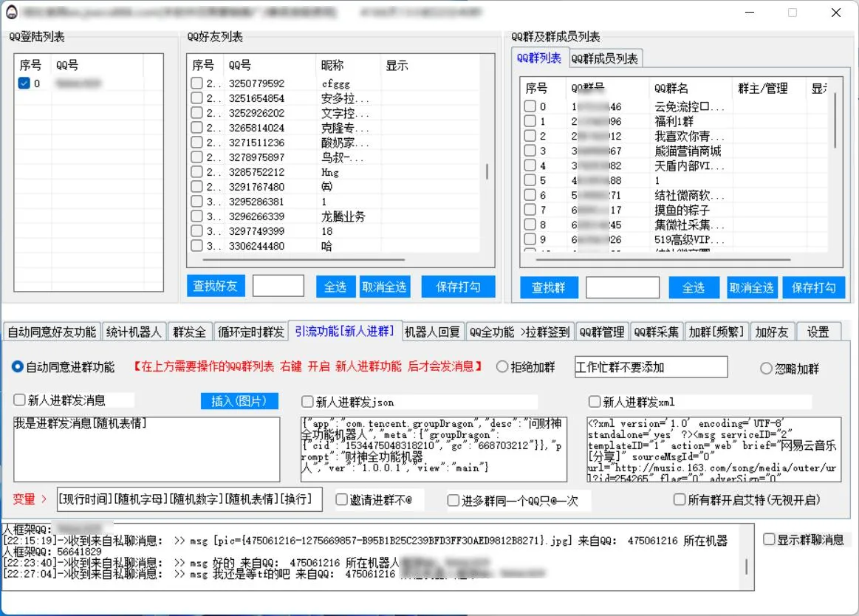
Task: Click the app icon in title bar
Action: (x=12, y=12)
